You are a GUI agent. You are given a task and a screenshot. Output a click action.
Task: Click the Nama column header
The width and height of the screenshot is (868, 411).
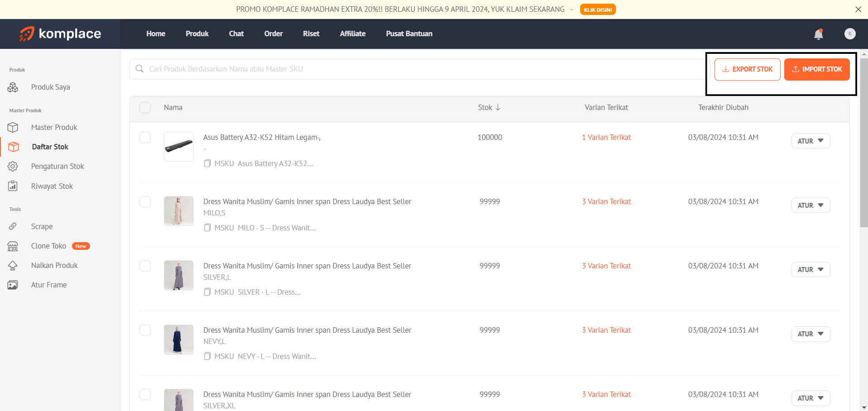pyautogui.click(x=173, y=107)
